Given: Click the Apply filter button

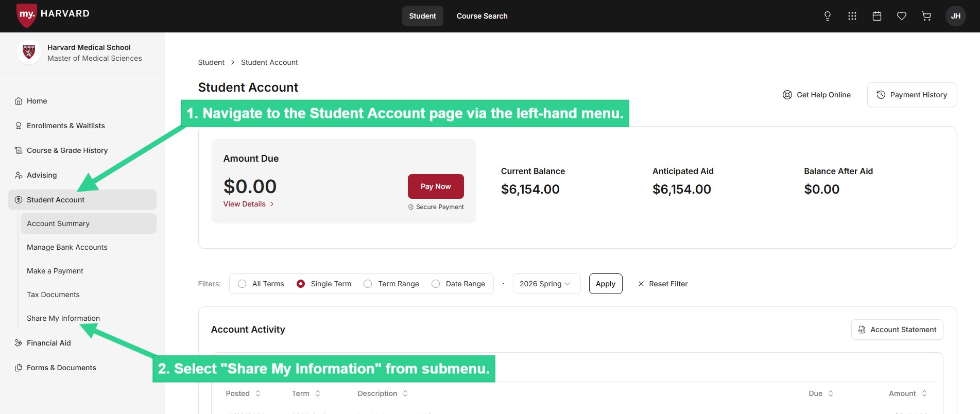Looking at the screenshot, I should [x=606, y=284].
